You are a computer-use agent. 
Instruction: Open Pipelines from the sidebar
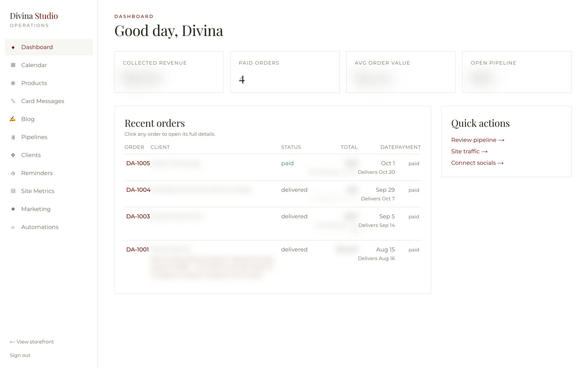click(x=49, y=137)
